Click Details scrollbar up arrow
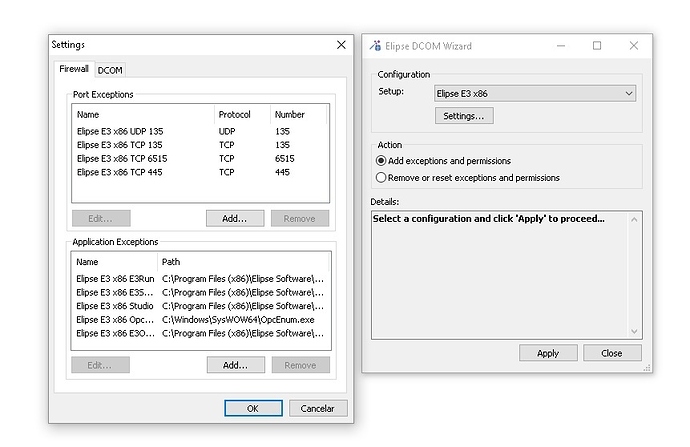Image resolution: width=690 pixels, height=447 pixels. point(634,220)
